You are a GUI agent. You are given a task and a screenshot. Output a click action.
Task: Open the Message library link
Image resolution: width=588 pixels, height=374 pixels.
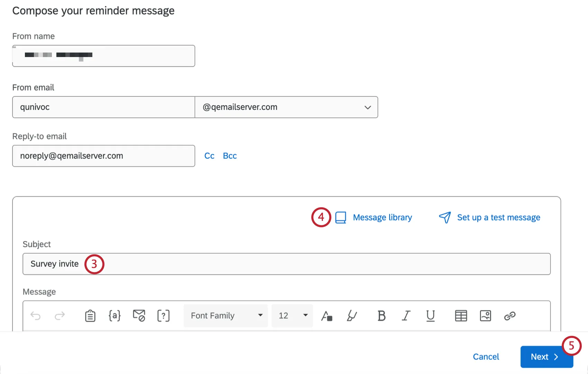(x=383, y=217)
